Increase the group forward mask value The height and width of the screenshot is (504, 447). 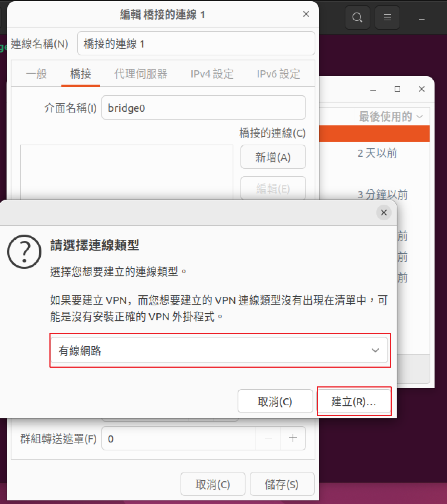[x=293, y=438]
